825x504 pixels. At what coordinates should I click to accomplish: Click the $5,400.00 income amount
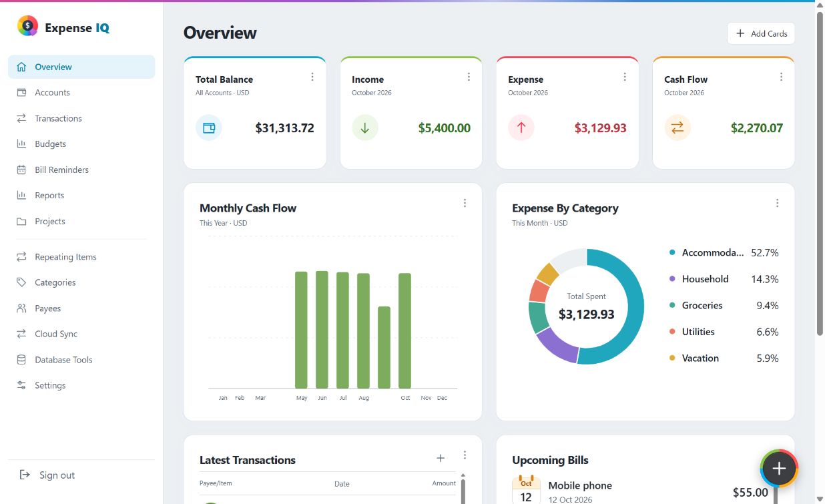pos(445,128)
